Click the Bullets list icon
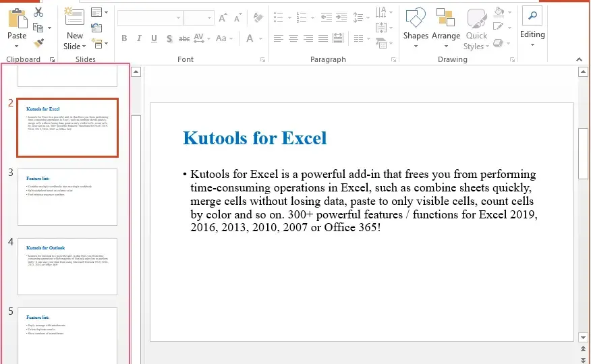This screenshot has height=364, width=591. (x=278, y=18)
